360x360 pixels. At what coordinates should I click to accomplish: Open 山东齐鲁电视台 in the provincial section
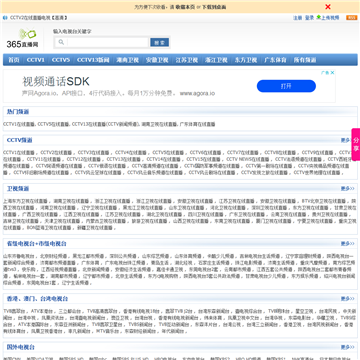pyautogui.click(x=19, y=256)
